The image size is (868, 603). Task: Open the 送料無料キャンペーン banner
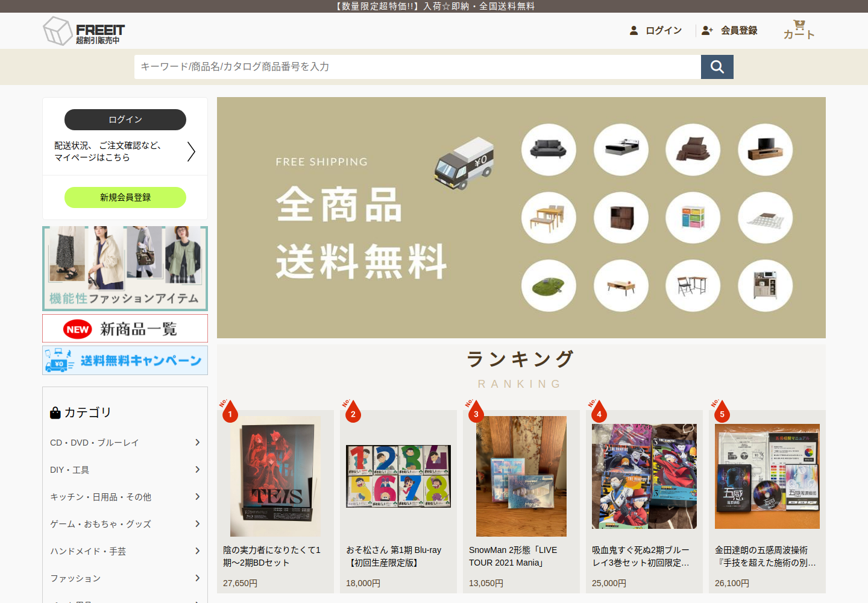tap(125, 361)
